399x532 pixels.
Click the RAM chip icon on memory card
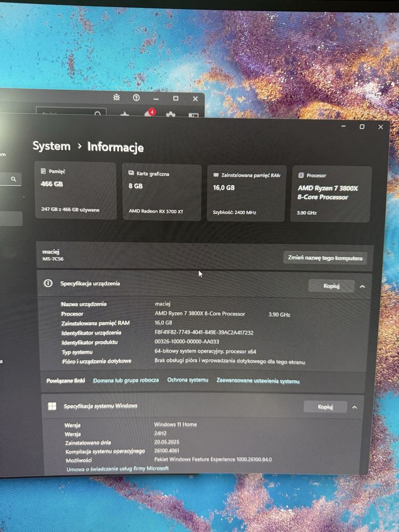(x=216, y=174)
